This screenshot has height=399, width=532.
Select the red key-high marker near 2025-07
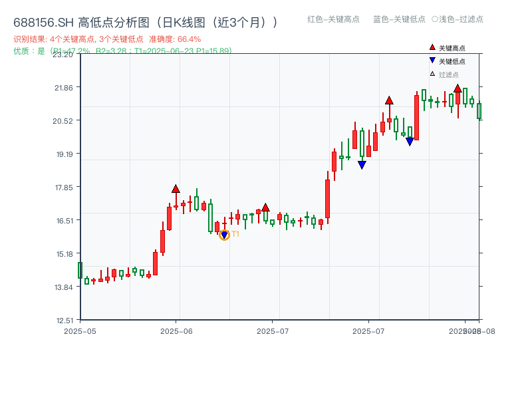coord(265,207)
